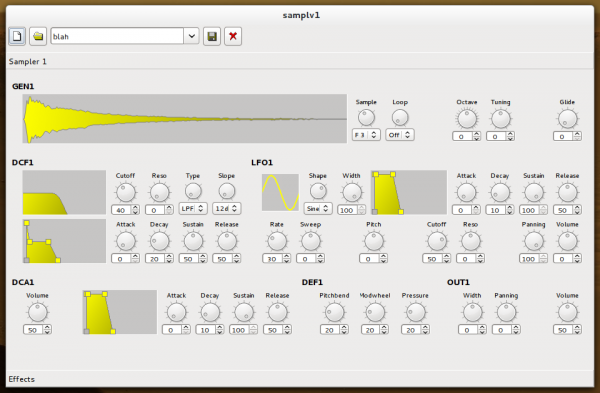The width and height of the screenshot is (600, 393).
Task: Click the DCF1 Decay value spinbox showing 20
Action: coord(159,259)
